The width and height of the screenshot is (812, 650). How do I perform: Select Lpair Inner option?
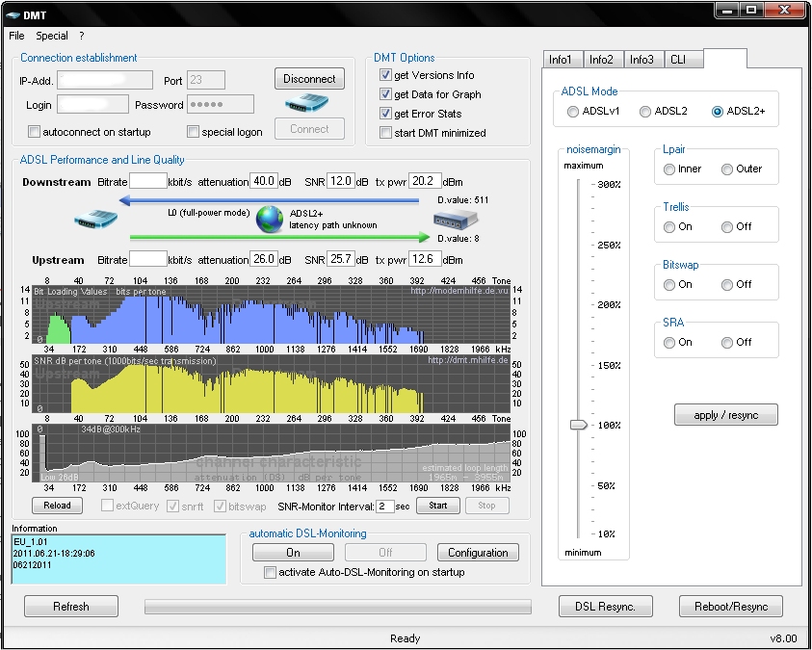point(669,169)
